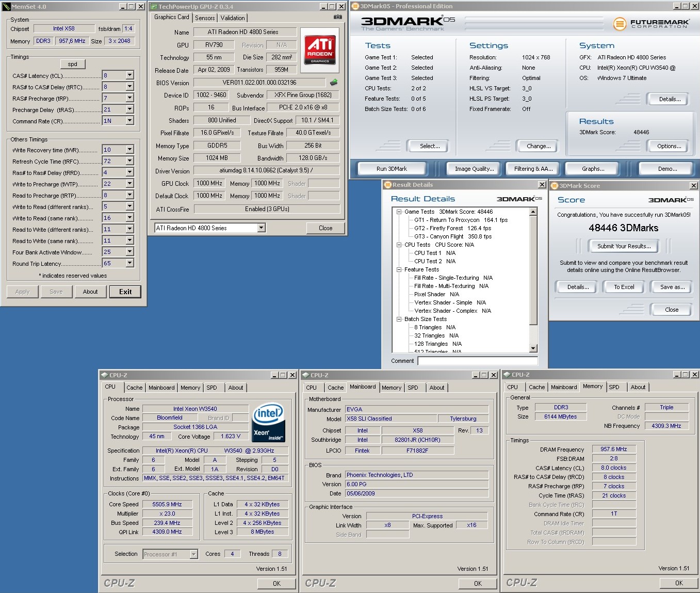Click the Phoenix Technologies, LTD BIOS brand value
Screen dimensions: 700x593
[417, 475]
